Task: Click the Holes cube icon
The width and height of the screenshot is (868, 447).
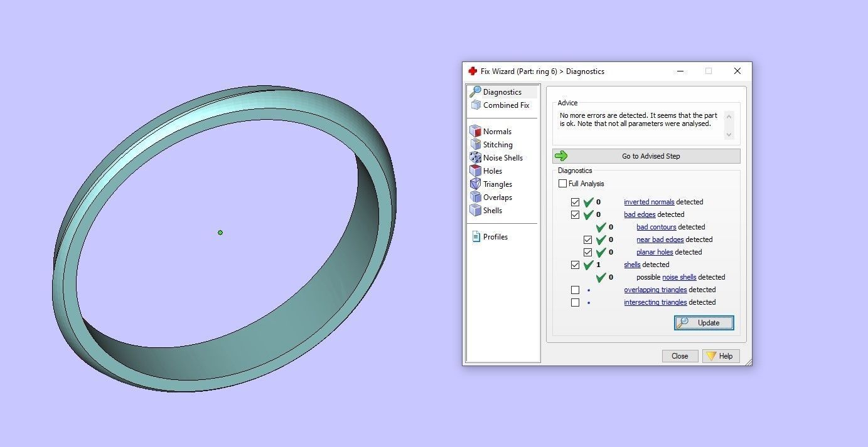Action: 476,171
